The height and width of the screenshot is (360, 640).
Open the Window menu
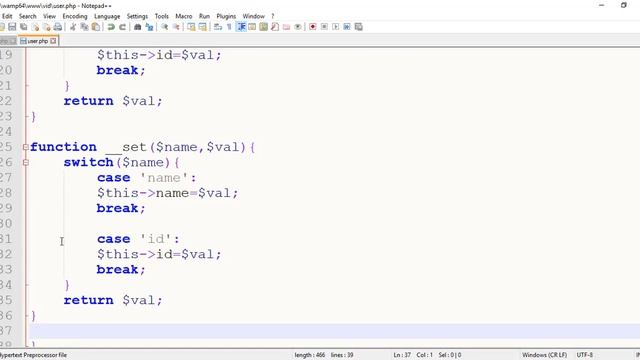(x=253, y=16)
